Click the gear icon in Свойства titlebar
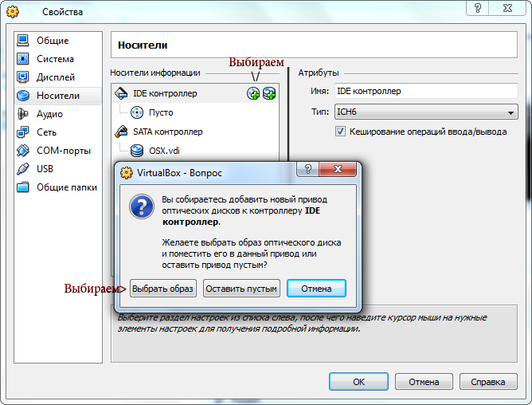 [13, 12]
